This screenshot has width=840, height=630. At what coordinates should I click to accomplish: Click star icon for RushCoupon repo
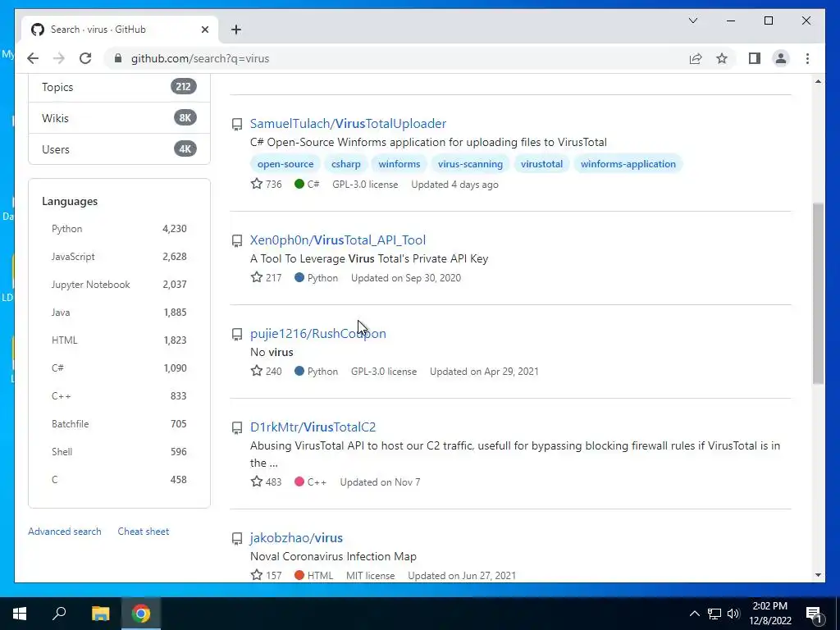[257, 371]
